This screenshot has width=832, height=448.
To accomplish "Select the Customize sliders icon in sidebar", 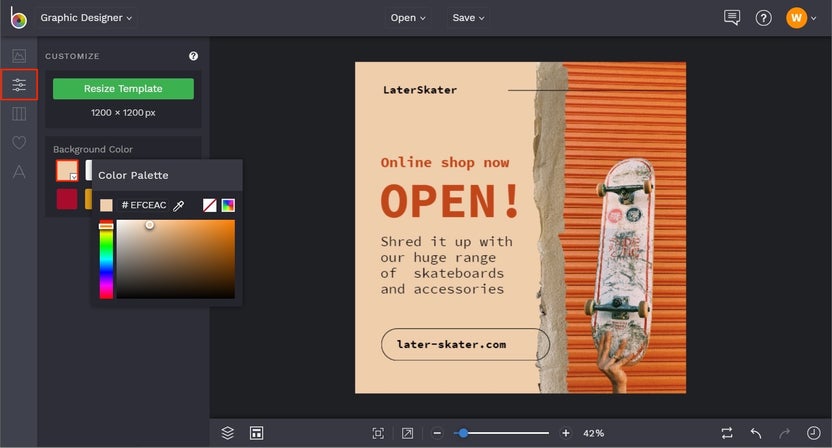I will [x=18, y=85].
